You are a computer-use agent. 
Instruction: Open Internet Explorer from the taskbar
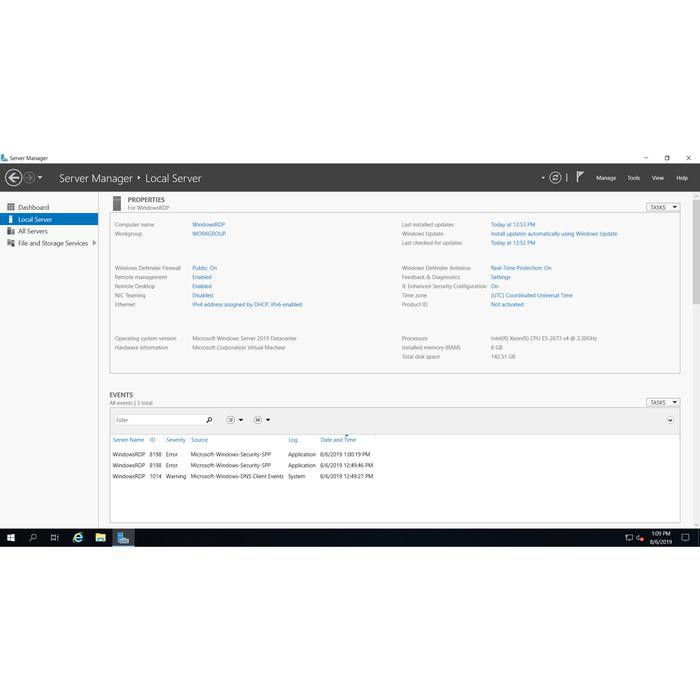coord(78,538)
